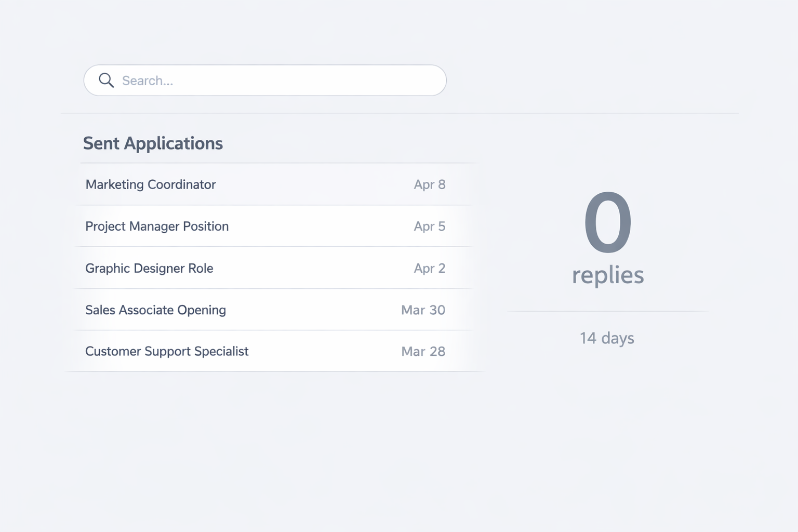Click the magnifying glass search icon

(106, 81)
